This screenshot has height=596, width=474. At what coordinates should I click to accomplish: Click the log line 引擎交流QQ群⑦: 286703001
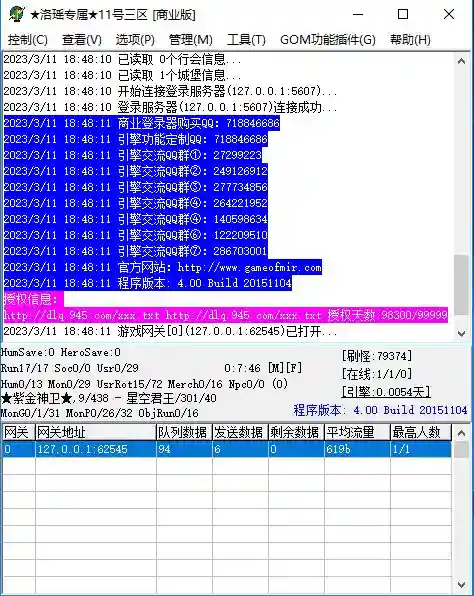pos(136,251)
